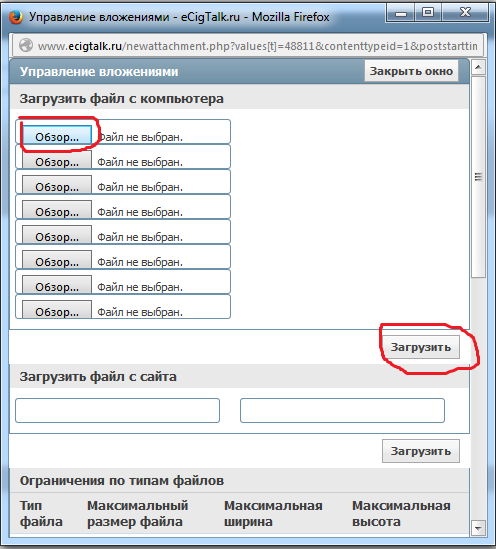
Task: Click the scroll up arrow
Action: (478, 67)
